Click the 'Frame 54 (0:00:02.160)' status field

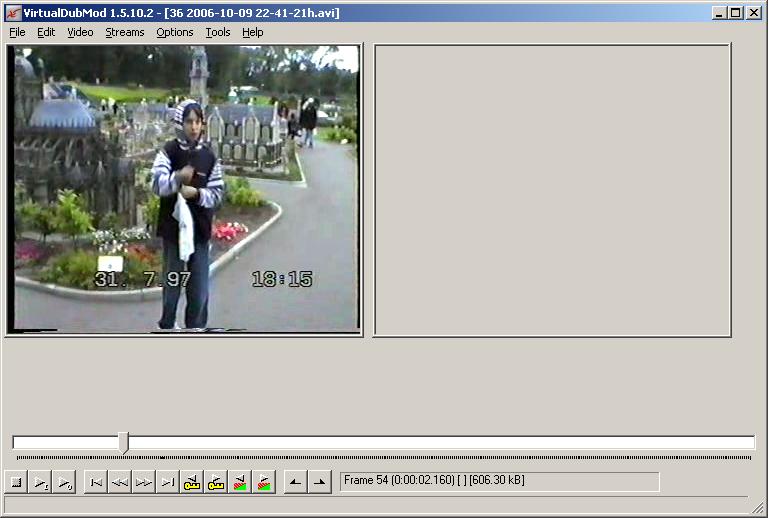(500, 482)
